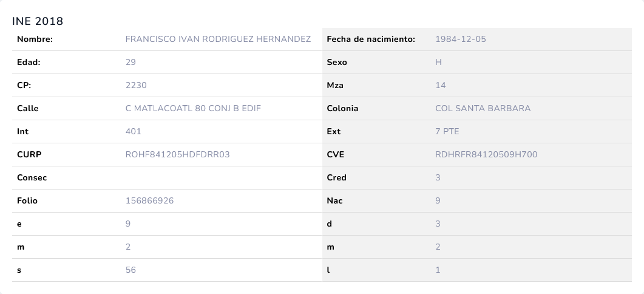The width and height of the screenshot is (644, 294).
Task: Click the Cred value 3
Action: (x=438, y=178)
